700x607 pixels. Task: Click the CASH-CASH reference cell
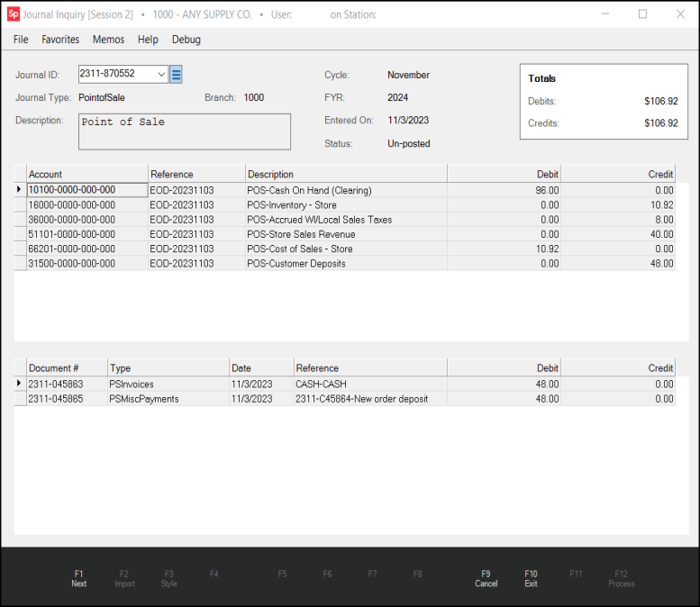(370, 384)
